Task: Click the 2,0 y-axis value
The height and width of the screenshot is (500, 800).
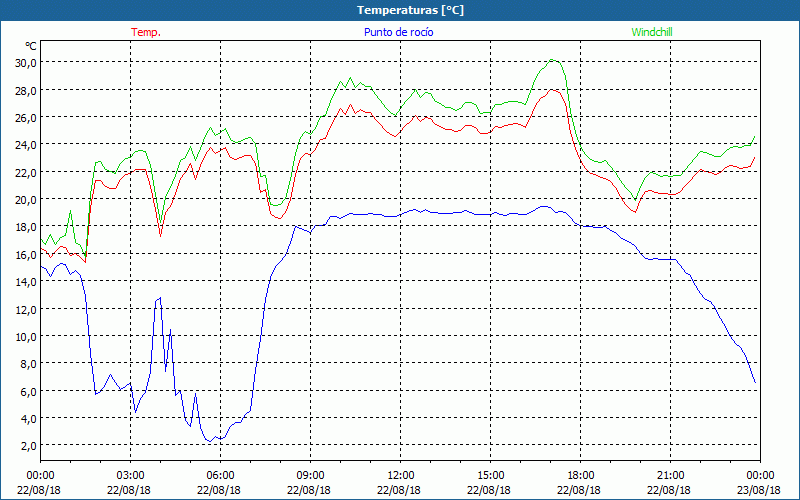Action: (x=28, y=446)
